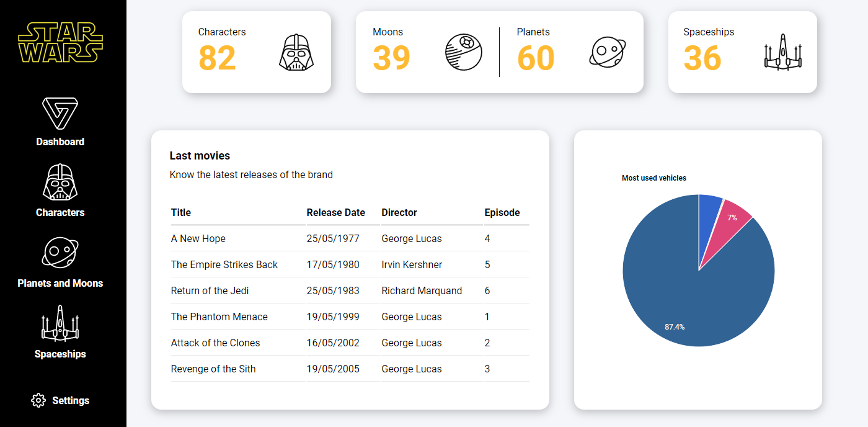868x427 pixels.
Task: Select the Dashboard icon in the sidebar
Action: [x=60, y=114]
